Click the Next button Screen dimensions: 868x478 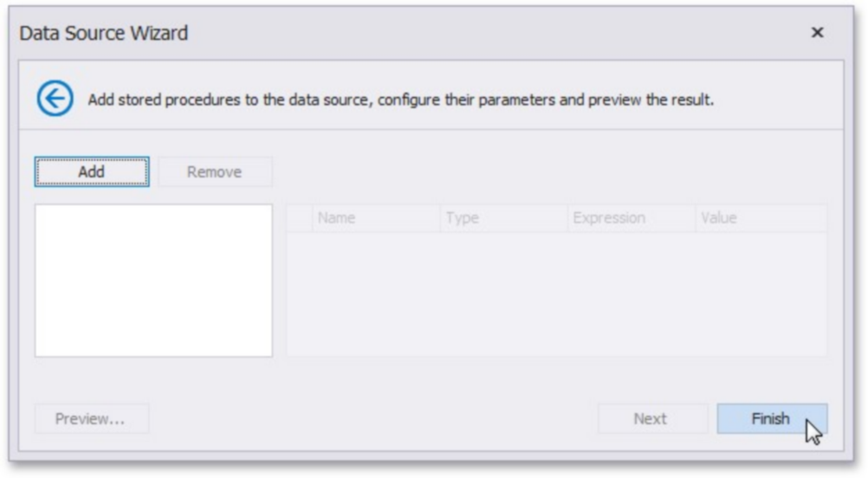650,419
